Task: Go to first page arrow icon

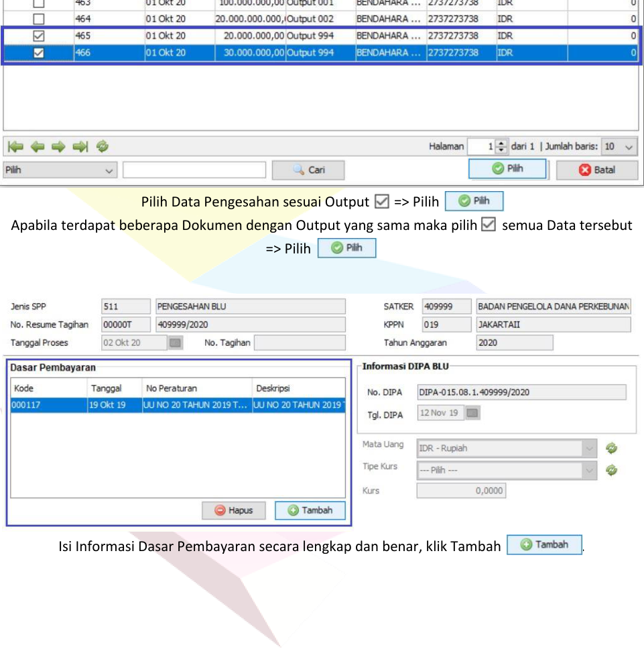Action: pos(15,146)
